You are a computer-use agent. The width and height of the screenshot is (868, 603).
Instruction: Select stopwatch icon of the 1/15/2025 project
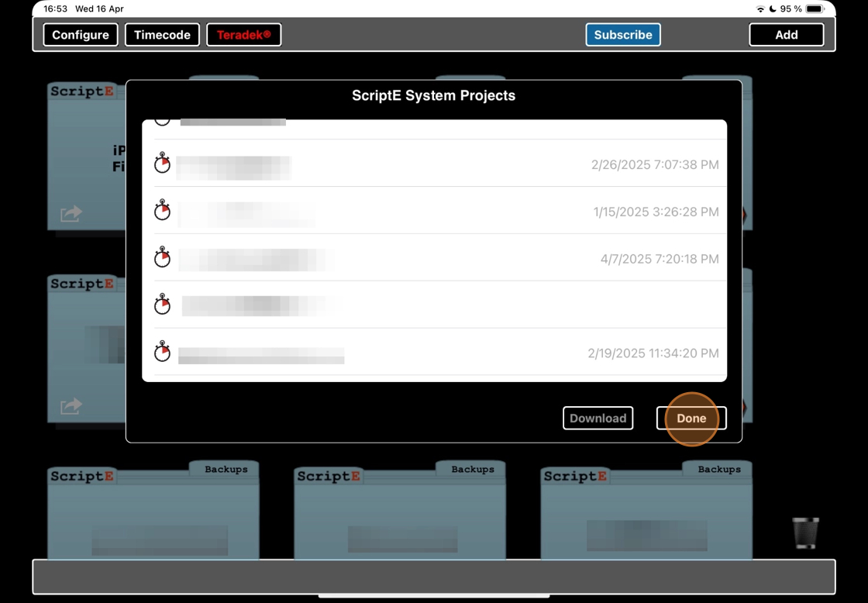[x=162, y=210]
